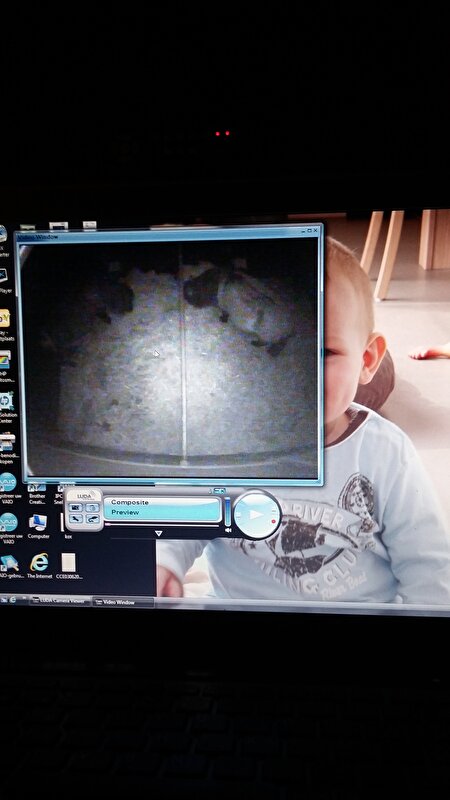Click bottom-right icon in LUDA button grid
Image resolution: width=450 pixels, height=800 pixels.
tap(92, 519)
